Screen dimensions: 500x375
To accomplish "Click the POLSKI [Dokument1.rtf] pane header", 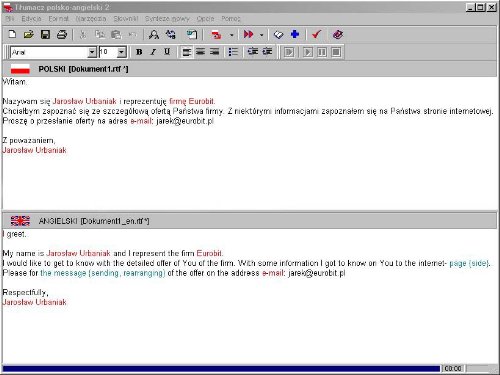I will 250,69.
